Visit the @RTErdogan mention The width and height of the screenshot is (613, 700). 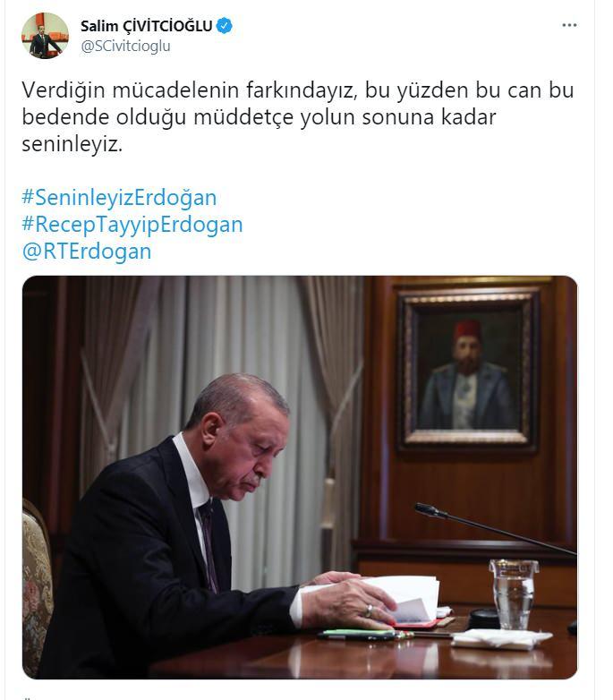coord(87,251)
